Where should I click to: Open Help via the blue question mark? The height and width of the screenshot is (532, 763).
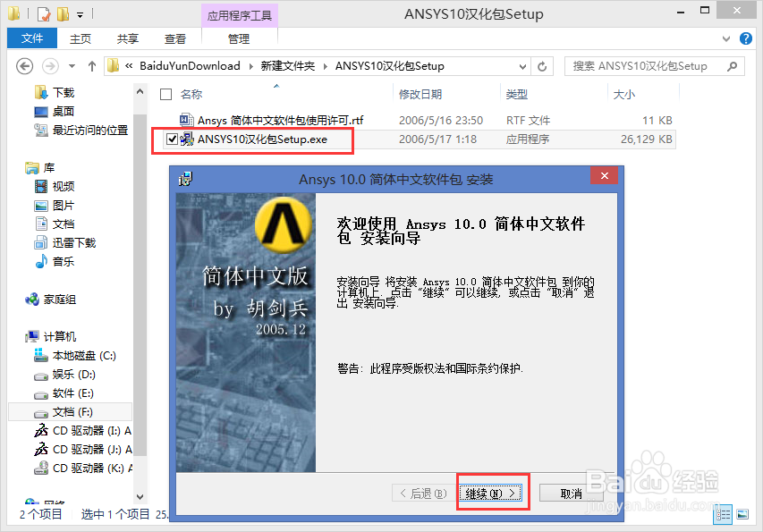(746, 38)
